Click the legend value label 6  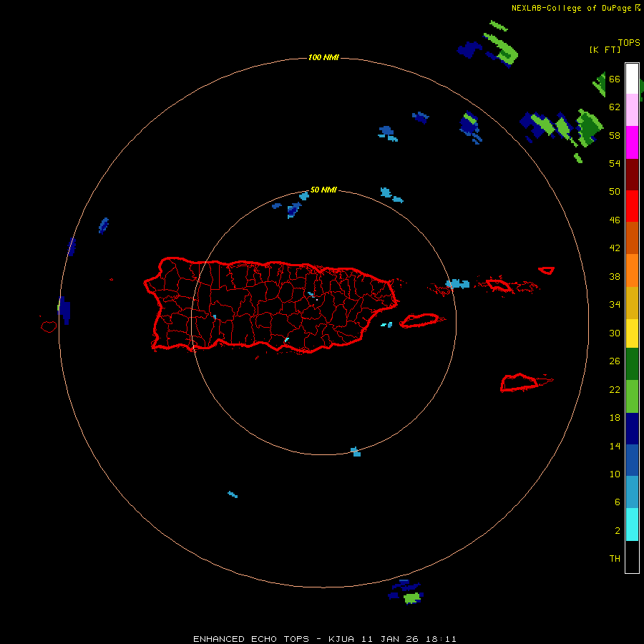pos(618,502)
